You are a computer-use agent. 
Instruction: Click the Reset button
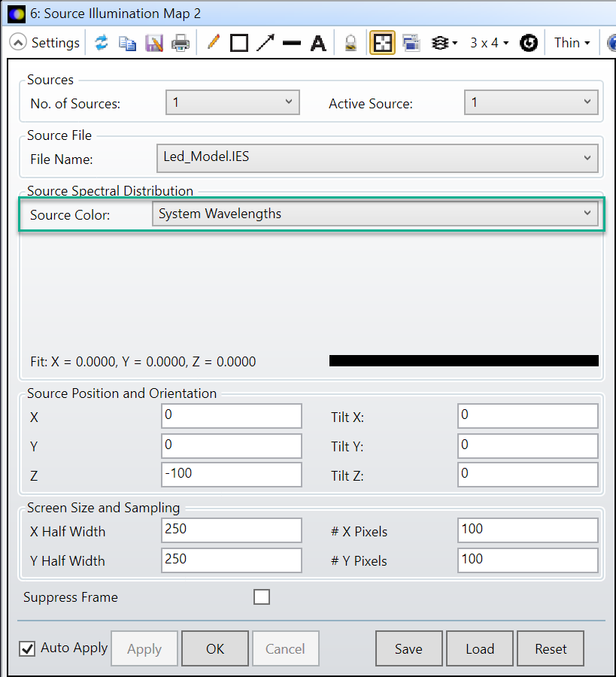coord(550,648)
